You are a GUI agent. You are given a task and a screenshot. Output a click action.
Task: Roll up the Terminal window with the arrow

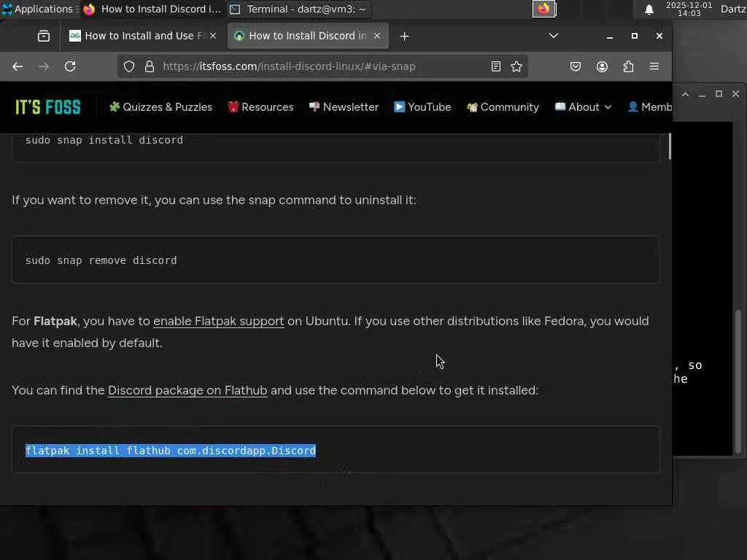coord(685,94)
